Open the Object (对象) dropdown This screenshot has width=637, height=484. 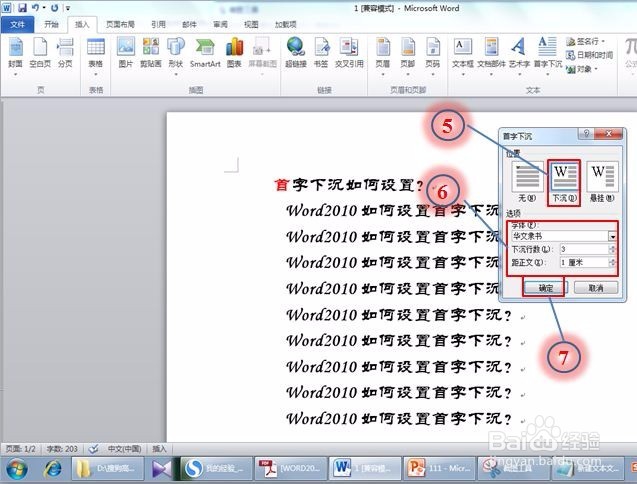pos(582,69)
